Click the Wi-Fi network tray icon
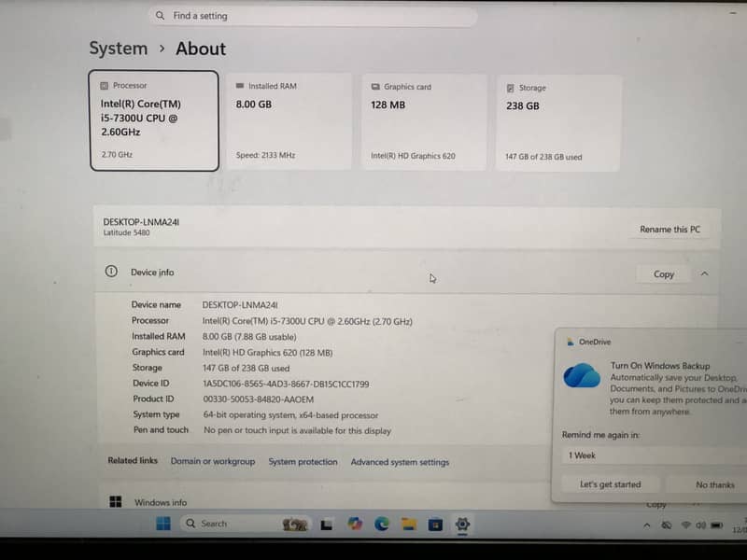747x560 pixels. pos(686,525)
